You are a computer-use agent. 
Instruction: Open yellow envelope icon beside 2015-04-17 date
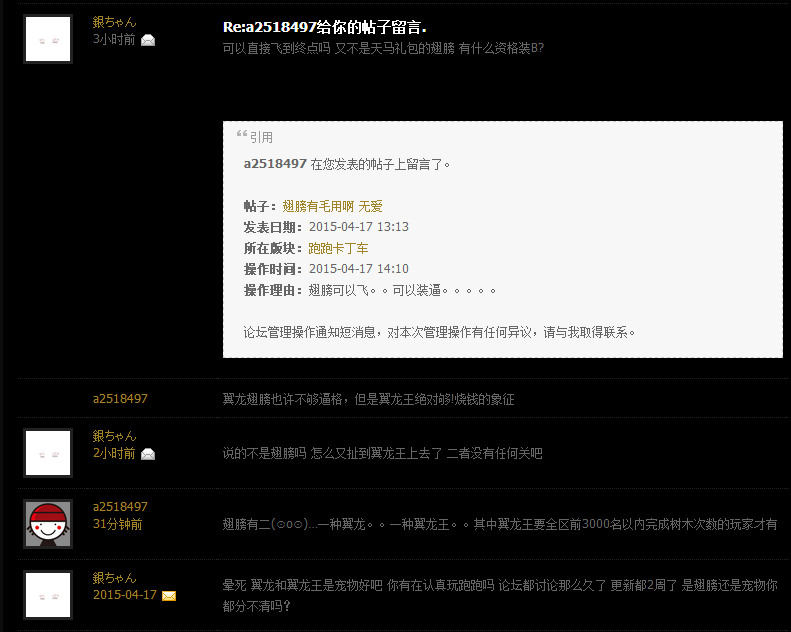(x=169, y=596)
